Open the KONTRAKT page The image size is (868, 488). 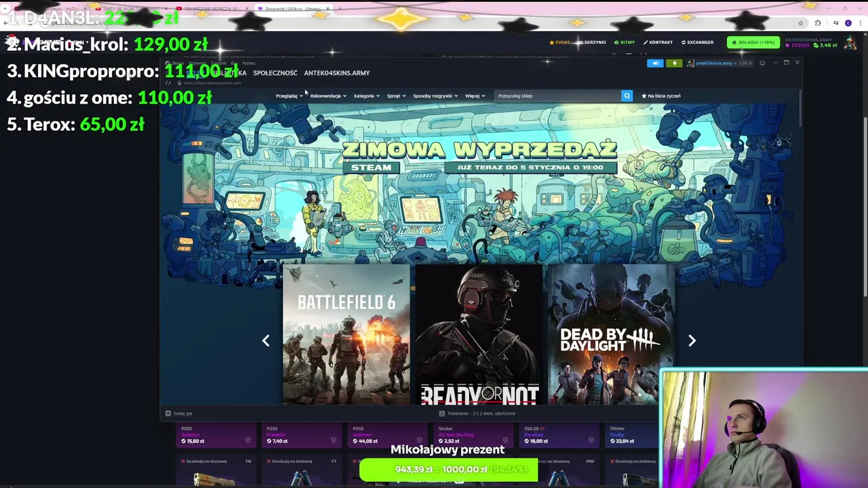coord(658,42)
